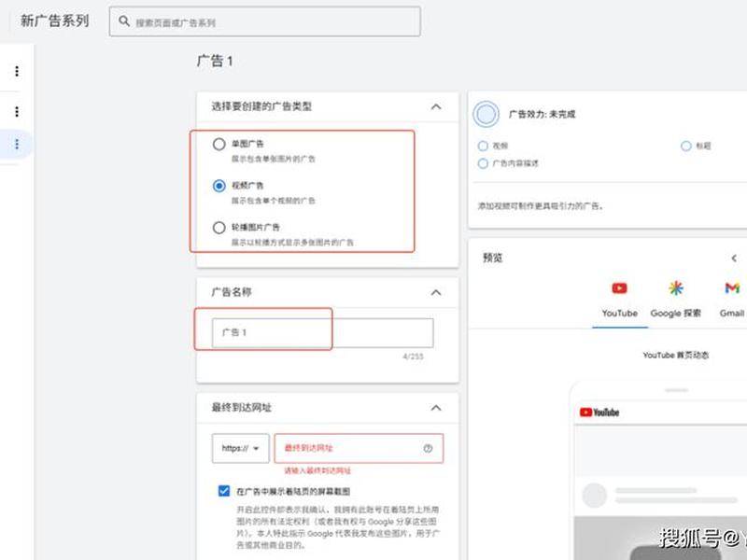
Task: Click the campaign search input field
Action: [265, 21]
